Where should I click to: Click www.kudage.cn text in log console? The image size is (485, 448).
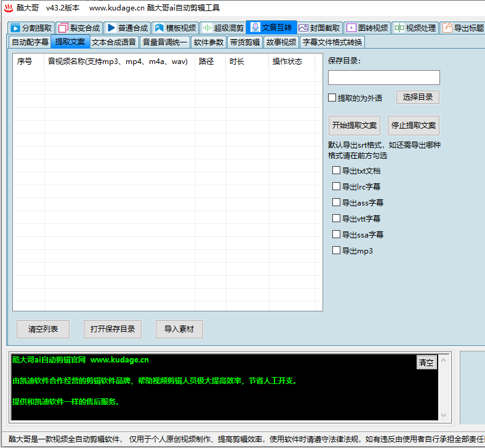click(119, 360)
